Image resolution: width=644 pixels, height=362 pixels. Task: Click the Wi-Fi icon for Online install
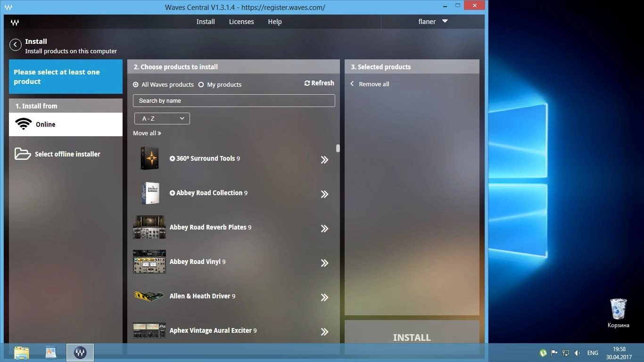(x=23, y=124)
